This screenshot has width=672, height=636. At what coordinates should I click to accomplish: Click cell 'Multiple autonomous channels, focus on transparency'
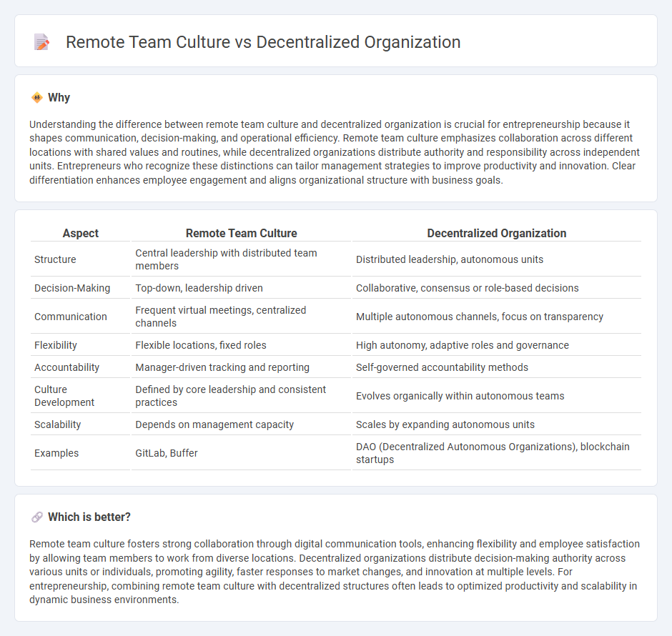pos(497,317)
